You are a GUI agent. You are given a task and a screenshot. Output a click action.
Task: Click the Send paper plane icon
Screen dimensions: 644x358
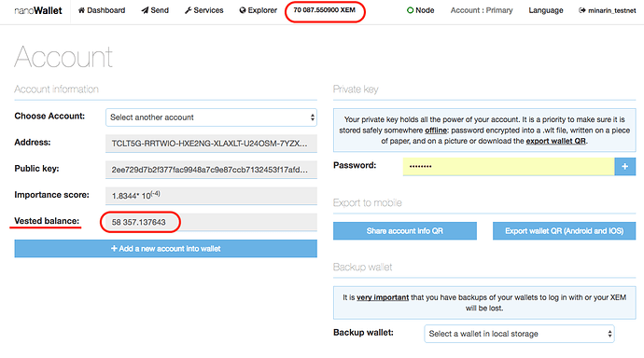[x=145, y=10]
